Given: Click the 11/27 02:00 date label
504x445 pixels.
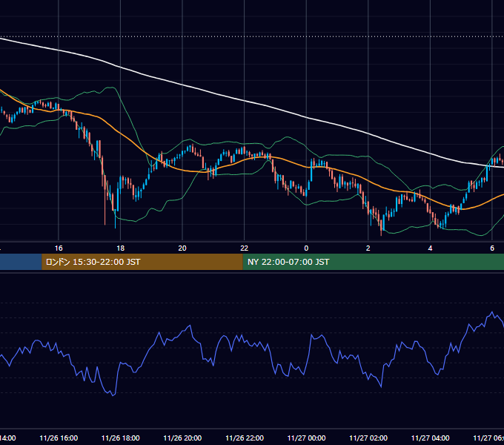Looking at the screenshot, I should [368, 438].
